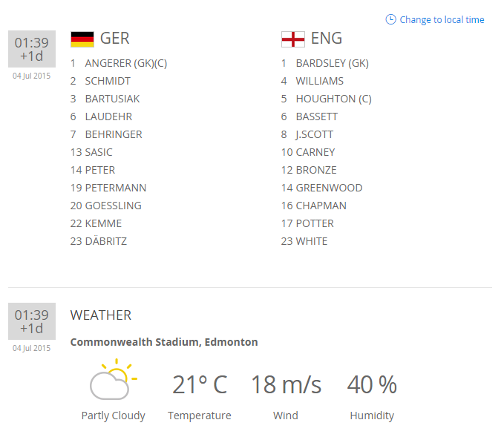Click on HOUGHTON (C) in England lineup
Screen dimensions: 504x440
333,99
